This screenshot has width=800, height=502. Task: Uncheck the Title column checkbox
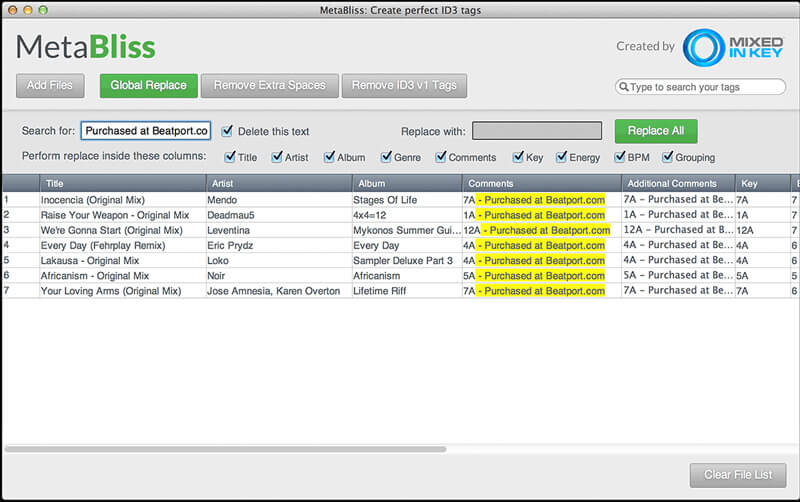coord(230,157)
